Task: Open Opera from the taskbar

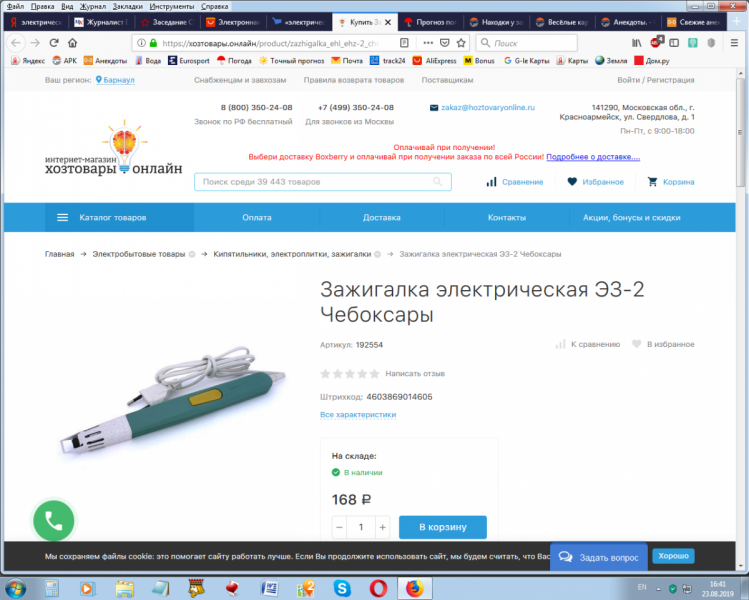Action: click(379, 587)
